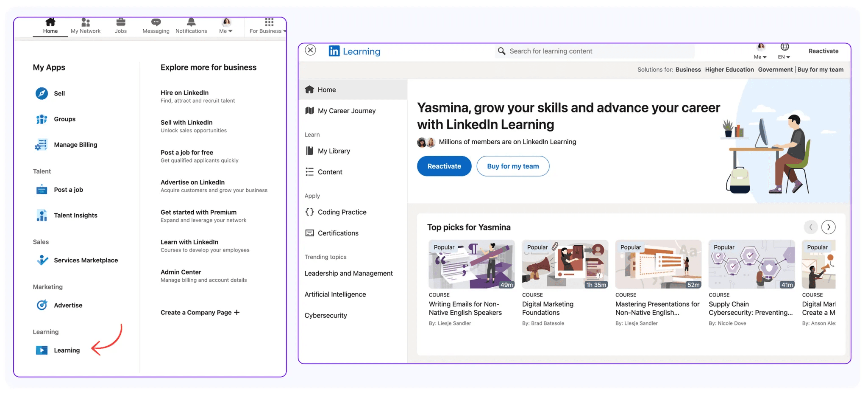
Task: Open Writing Emails for Non-Native course thumbnail
Action: pyautogui.click(x=472, y=264)
